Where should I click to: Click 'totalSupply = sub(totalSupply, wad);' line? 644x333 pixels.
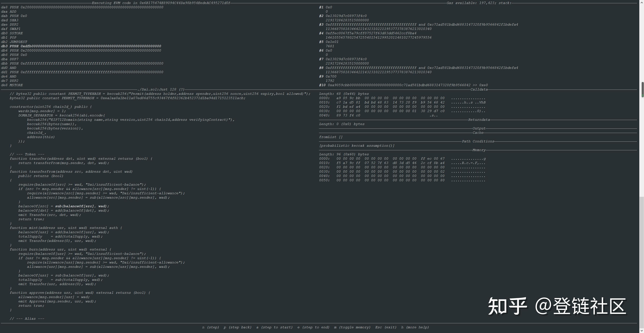click(x=61, y=280)
